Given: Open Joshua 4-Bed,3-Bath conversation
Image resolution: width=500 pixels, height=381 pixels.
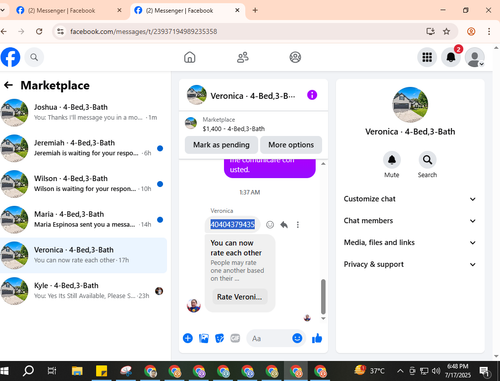Looking at the screenshot, I should point(83,112).
